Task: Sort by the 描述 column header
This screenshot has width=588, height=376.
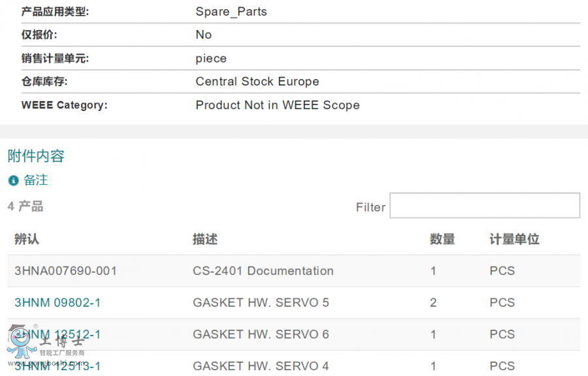Action: click(x=205, y=240)
